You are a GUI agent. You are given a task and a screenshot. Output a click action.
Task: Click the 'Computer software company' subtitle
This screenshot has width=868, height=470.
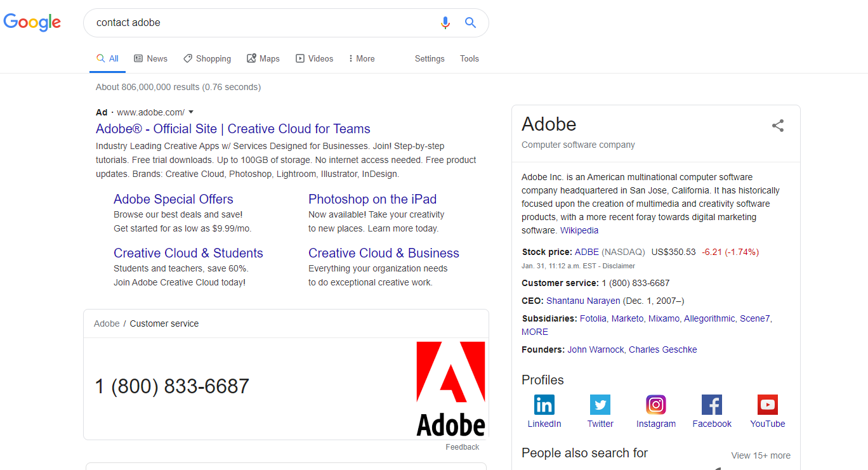click(x=578, y=145)
